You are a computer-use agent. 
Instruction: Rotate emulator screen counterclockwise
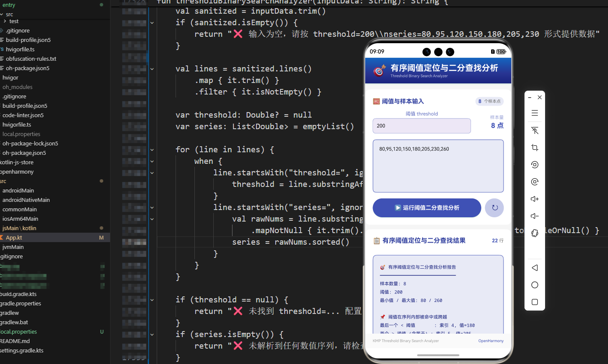pyautogui.click(x=535, y=165)
